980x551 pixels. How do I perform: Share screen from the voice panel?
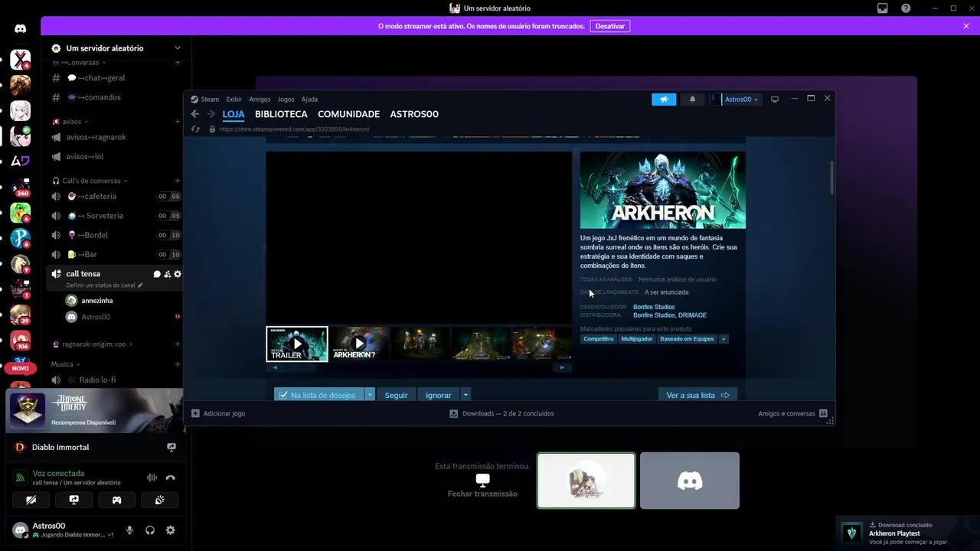click(74, 500)
